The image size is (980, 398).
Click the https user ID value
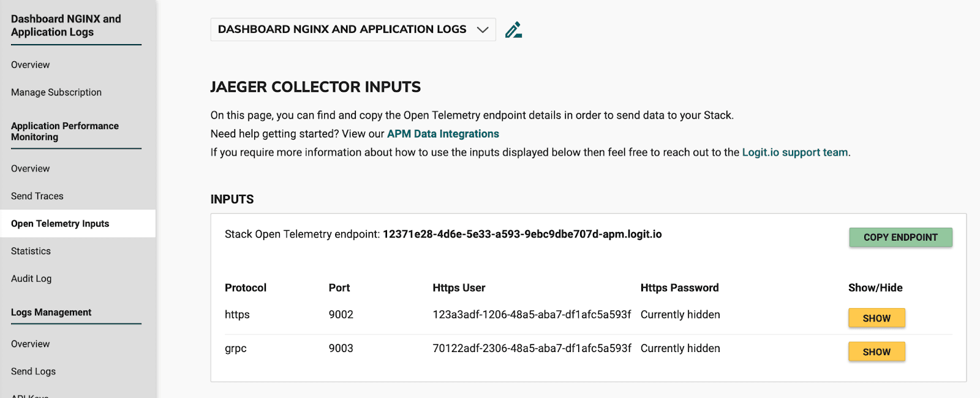pos(531,315)
